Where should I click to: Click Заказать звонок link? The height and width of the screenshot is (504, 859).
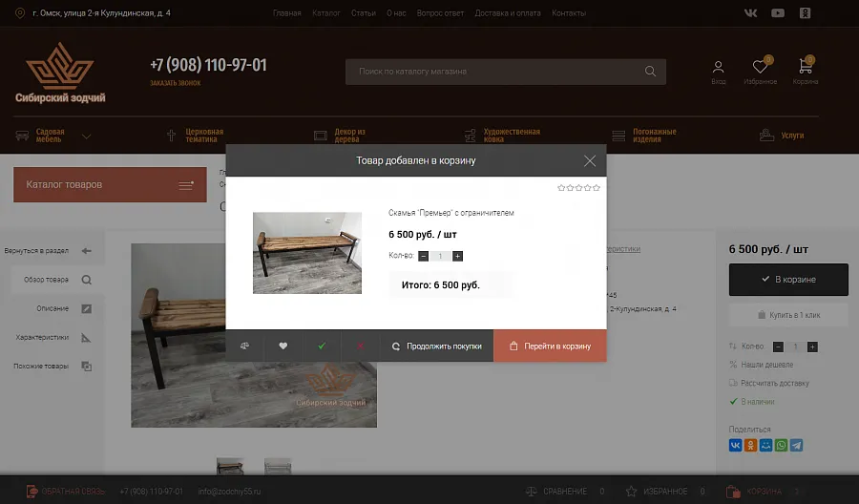[x=176, y=83]
